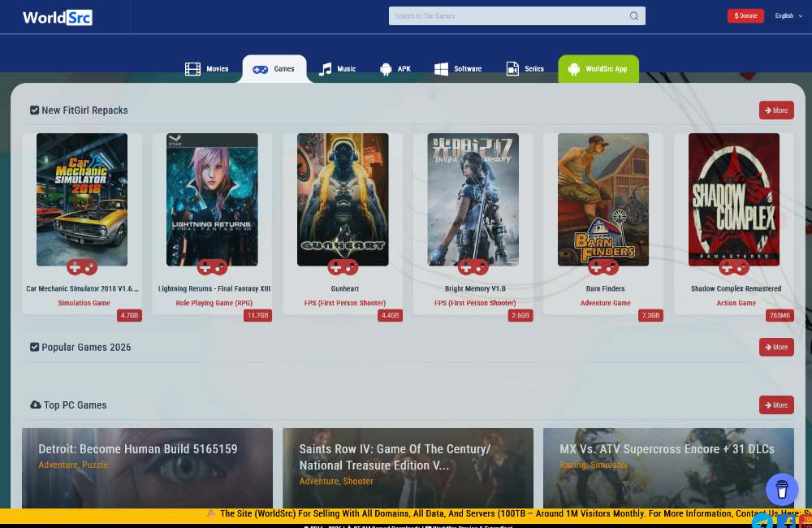This screenshot has width=812, height=528.
Task: Click the 4.4GB size badge
Action: point(390,315)
